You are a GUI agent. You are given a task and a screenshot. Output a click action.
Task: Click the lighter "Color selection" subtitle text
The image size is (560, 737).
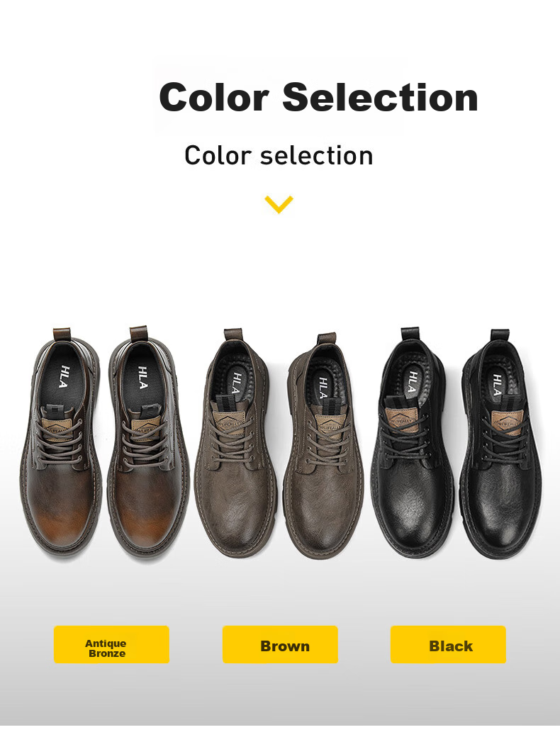(279, 156)
